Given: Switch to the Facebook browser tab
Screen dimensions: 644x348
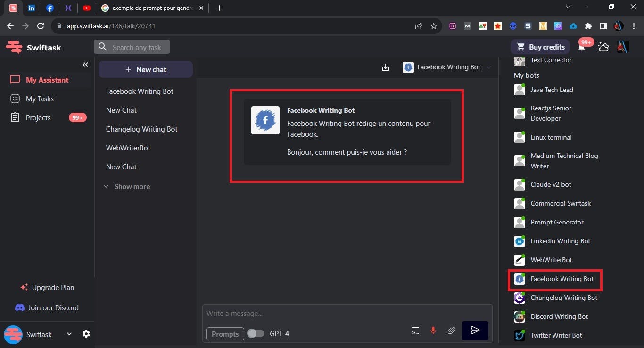Looking at the screenshot, I should coord(50,8).
